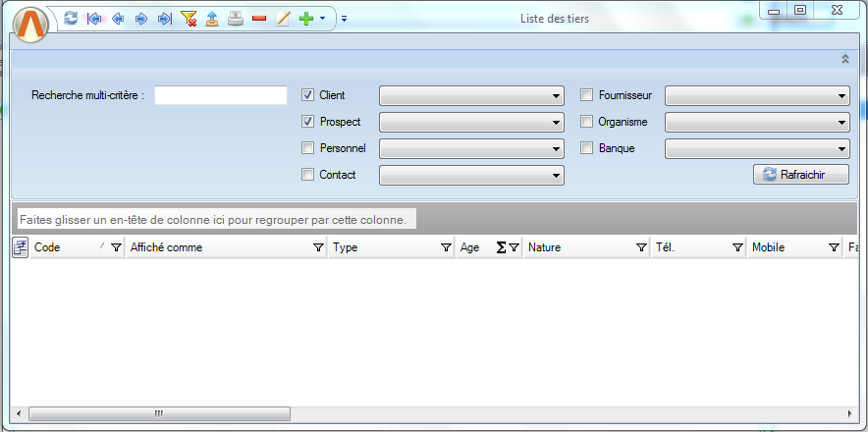The width and height of the screenshot is (868, 432).
Task: Click the pencil edit icon
Action: click(283, 19)
